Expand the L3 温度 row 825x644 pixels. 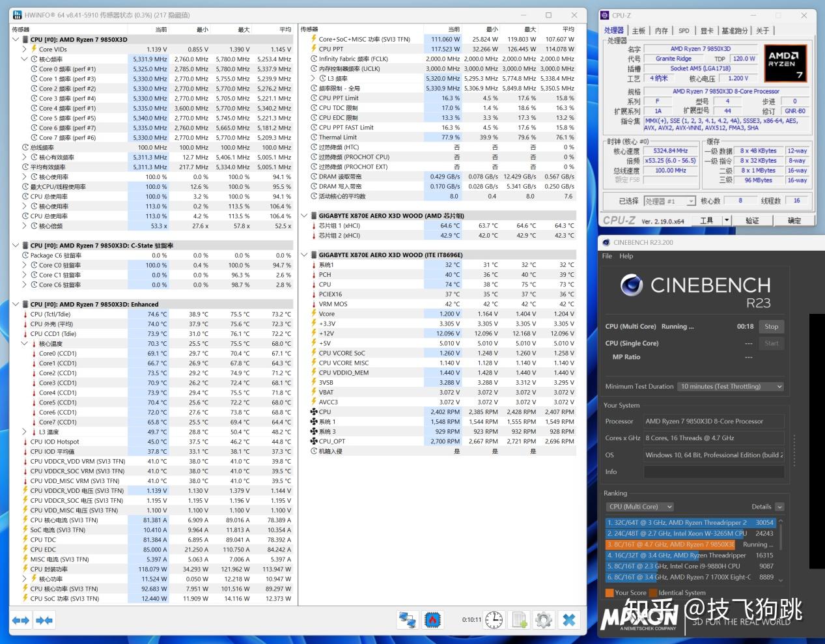click(25, 432)
